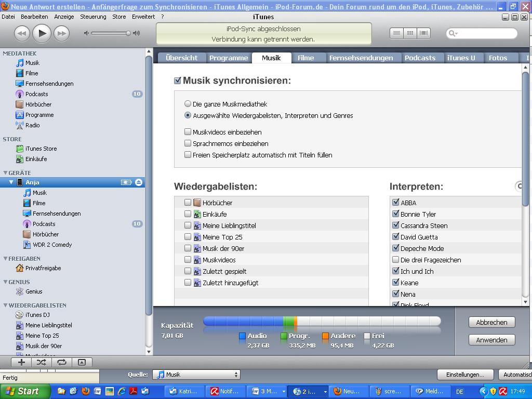The image size is (532, 399).
Task: Open the Store menu
Action: click(119, 17)
